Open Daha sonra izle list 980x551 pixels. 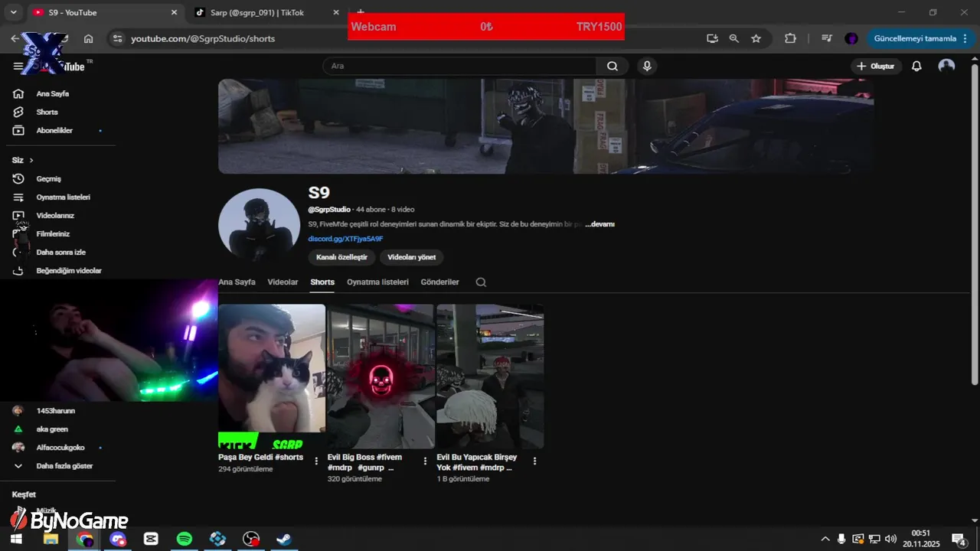point(60,252)
